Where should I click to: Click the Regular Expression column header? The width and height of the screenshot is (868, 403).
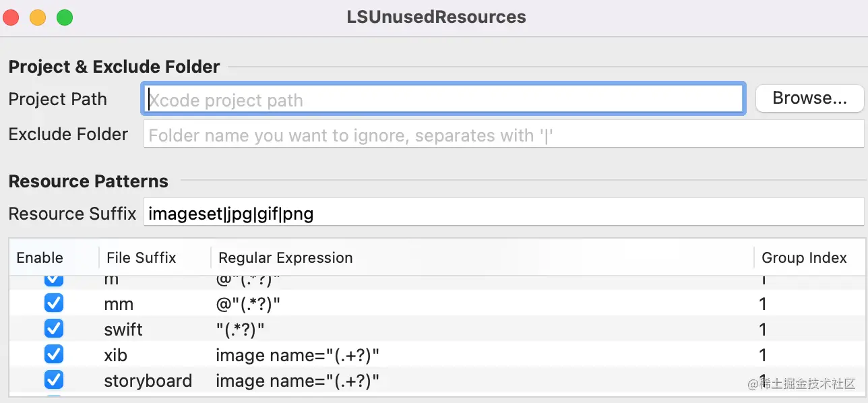286,257
